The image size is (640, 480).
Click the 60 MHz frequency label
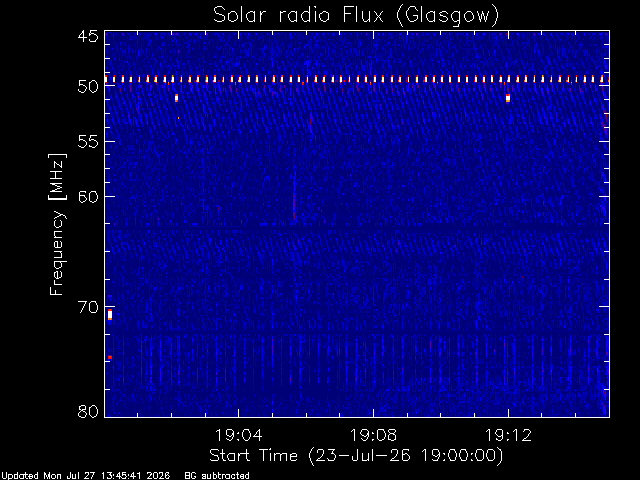coord(88,197)
